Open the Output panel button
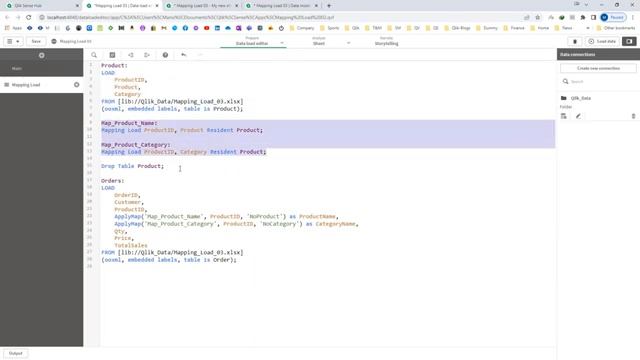Viewport: 640px width, 360px height. click(16, 353)
